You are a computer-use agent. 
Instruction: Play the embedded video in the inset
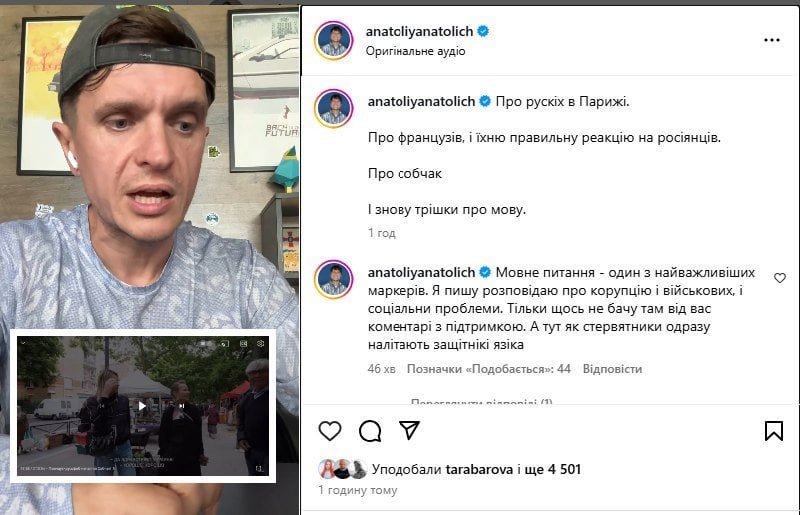142,406
